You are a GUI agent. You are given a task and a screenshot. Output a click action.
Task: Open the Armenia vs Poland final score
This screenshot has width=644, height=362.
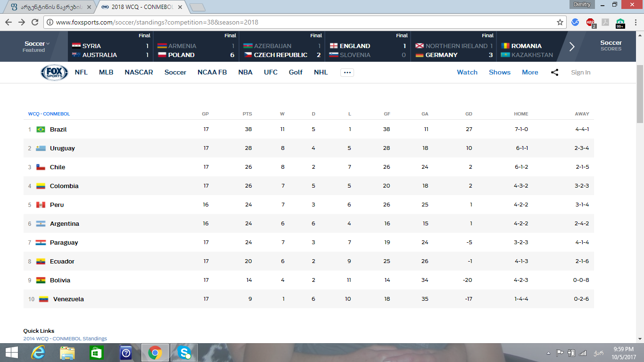coord(196,46)
